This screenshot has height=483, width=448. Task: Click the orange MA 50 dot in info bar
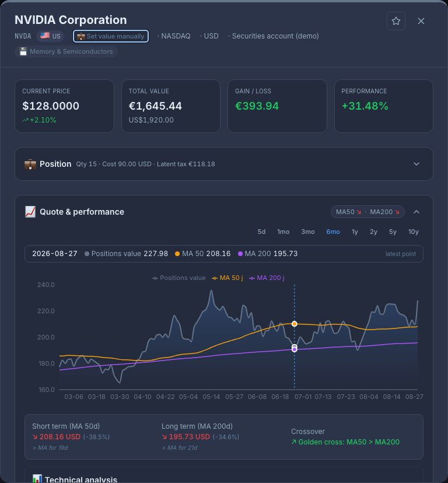pyautogui.click(x=177, y=254)
